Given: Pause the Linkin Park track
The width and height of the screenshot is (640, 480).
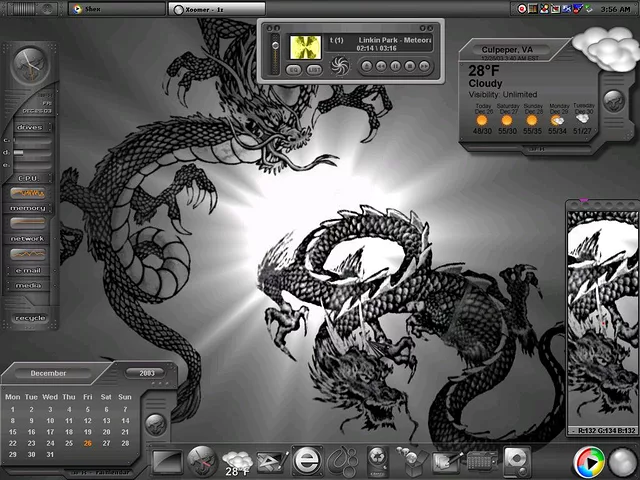Looking at the screenshot, I should pos(396,66).
